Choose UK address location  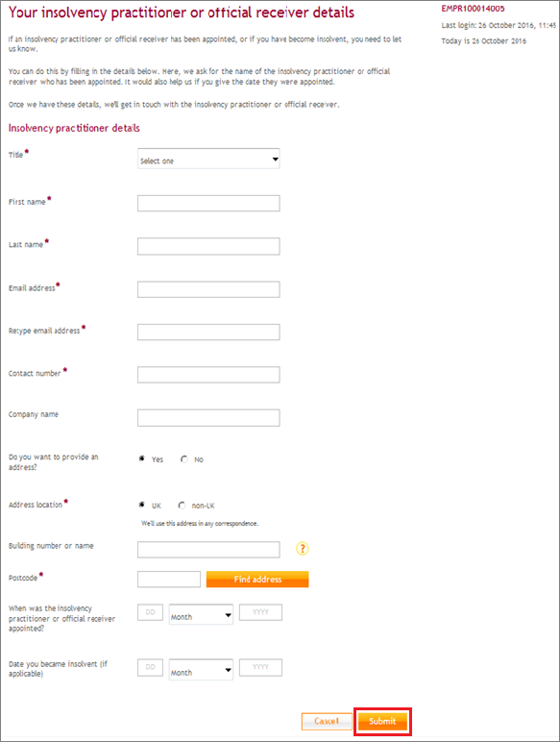tap(141, 505)
